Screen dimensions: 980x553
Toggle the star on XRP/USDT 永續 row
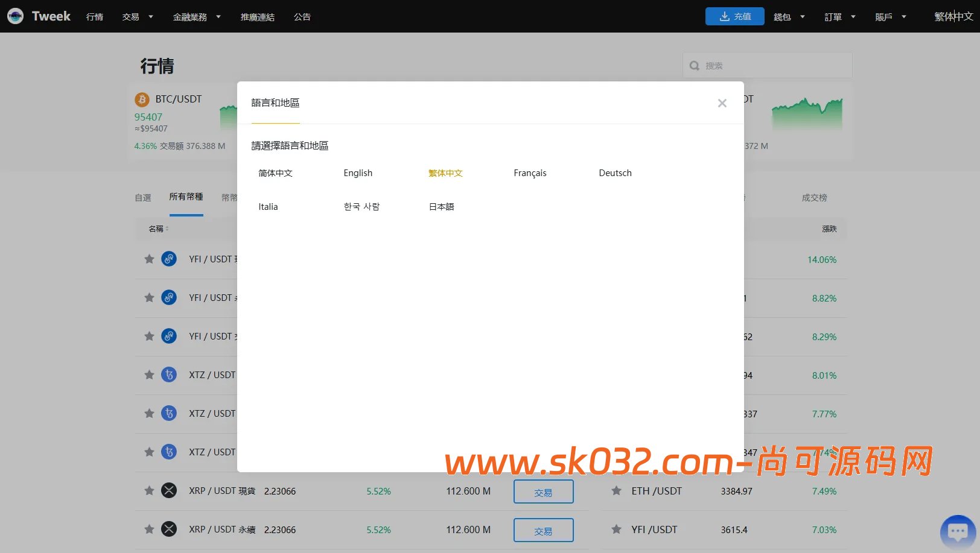[149, 529]
